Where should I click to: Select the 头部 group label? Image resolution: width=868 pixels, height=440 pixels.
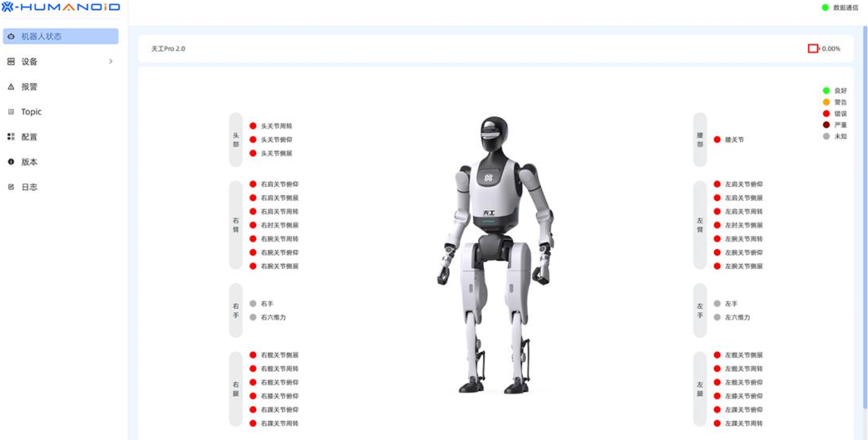(236, 140)
